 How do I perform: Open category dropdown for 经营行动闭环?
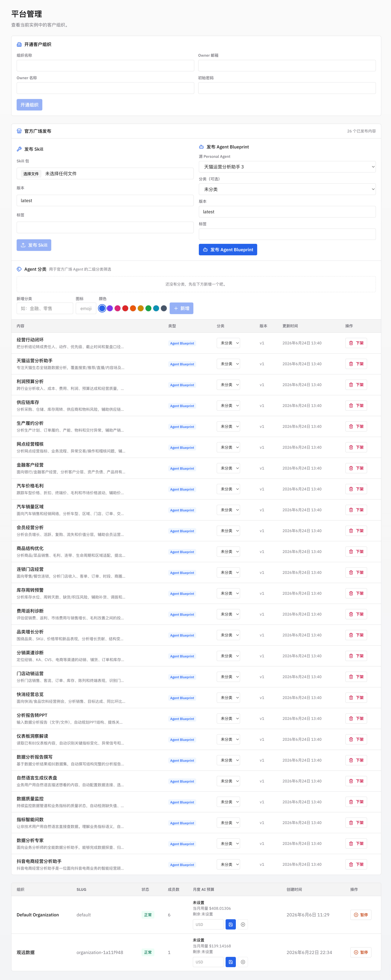point(228,343)
